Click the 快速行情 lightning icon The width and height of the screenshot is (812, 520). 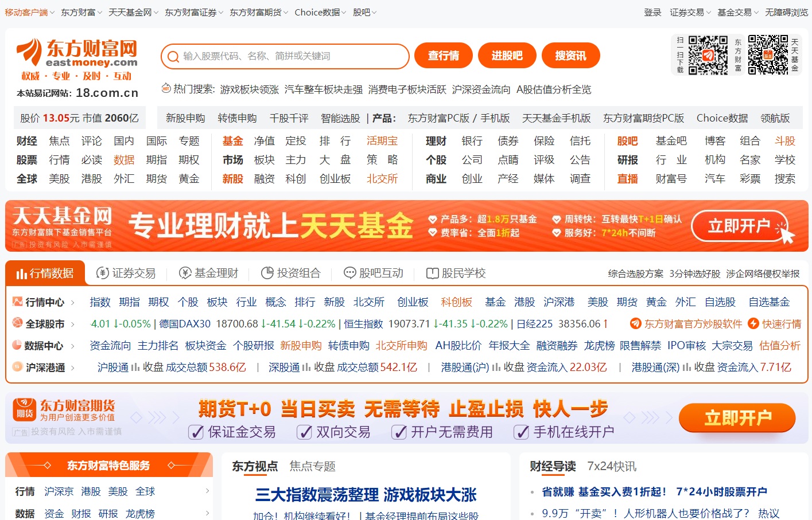753,323
